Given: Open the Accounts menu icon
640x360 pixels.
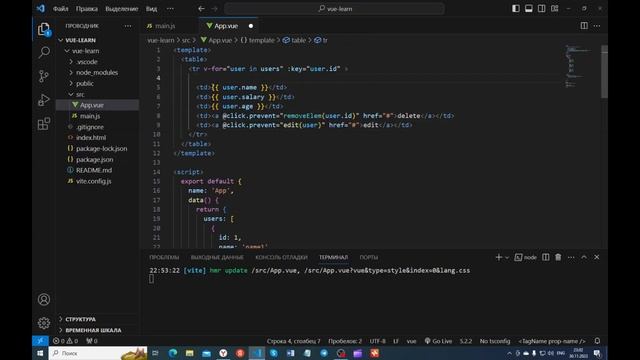Looking at the screenshot, I should [x=44, y=300].
